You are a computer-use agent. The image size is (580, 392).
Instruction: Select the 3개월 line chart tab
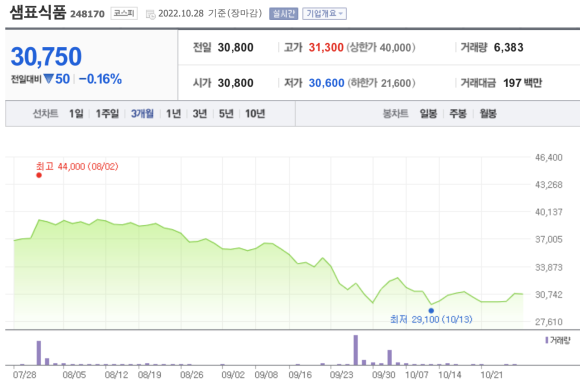(x=142, y=114)
